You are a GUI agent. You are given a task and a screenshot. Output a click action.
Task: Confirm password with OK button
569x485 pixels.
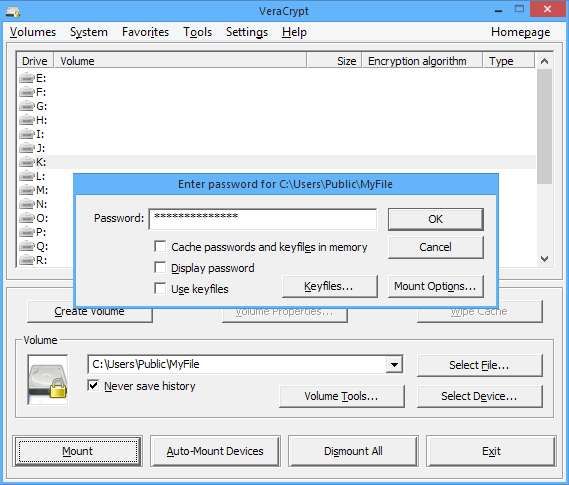pos(435,219)
